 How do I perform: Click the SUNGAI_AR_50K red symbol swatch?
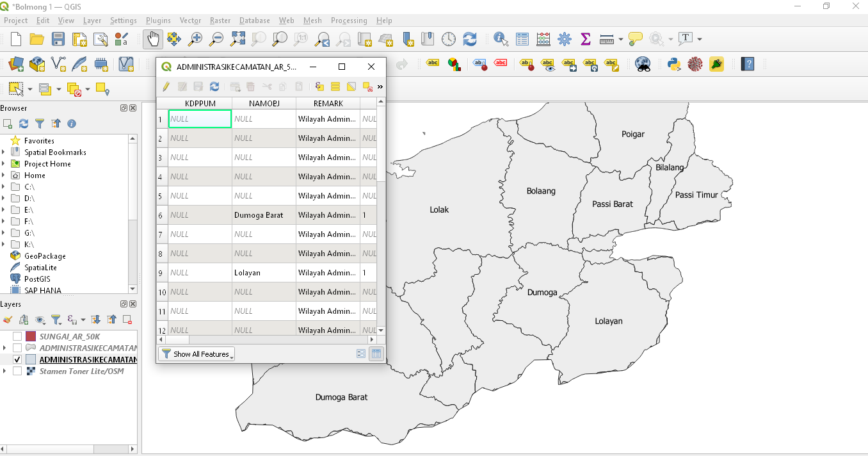[31, 336]
